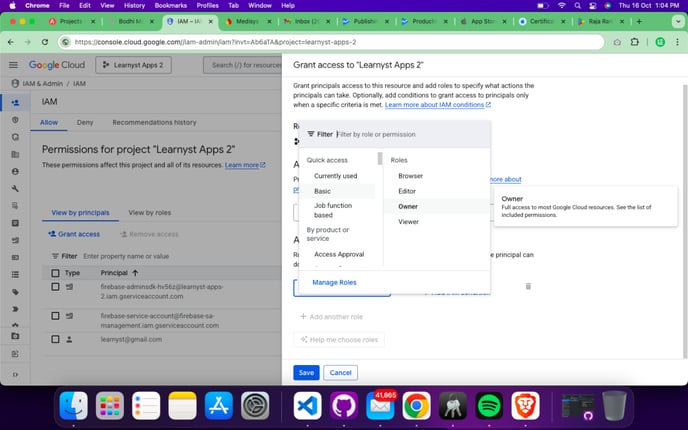This screenshot has height=430, width=688.
Task: Click the delete role trash icon
Action: point(528,287)
